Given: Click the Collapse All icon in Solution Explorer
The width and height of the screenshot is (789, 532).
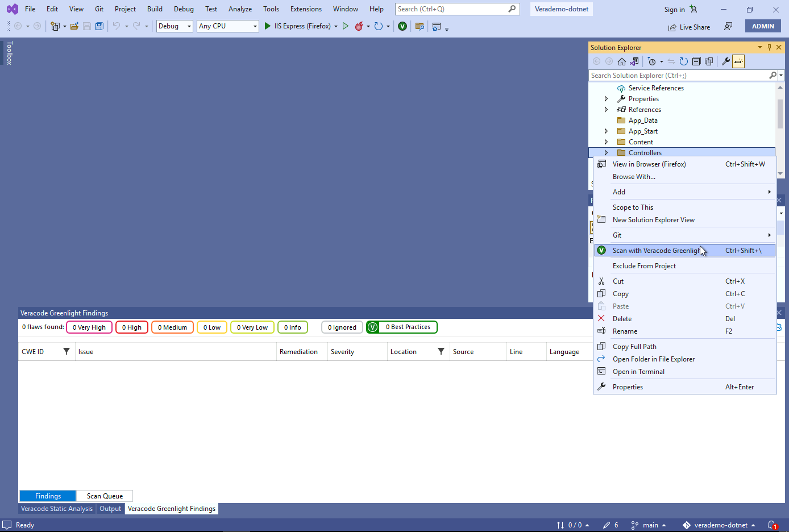Looking at the screenshot, I should pyautogui.click(x=696, y=61).
